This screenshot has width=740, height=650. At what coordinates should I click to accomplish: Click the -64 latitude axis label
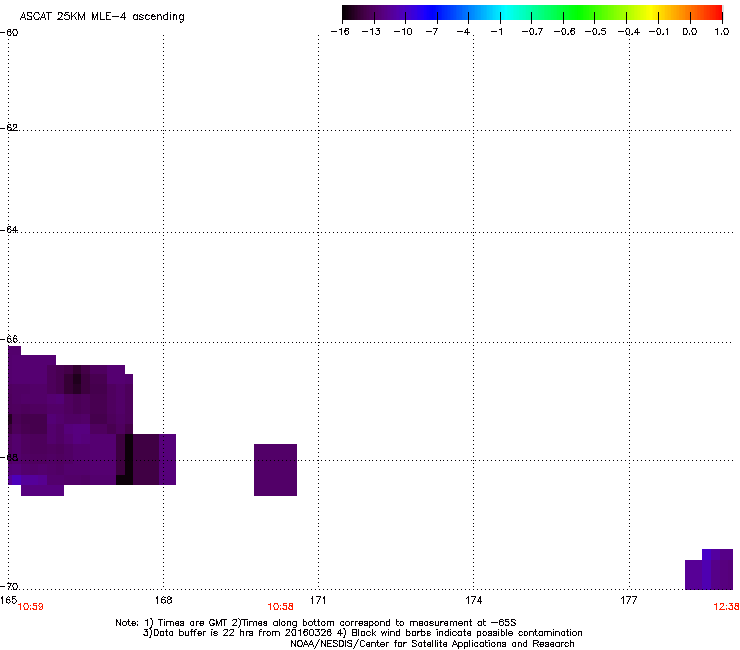(9, 229)
